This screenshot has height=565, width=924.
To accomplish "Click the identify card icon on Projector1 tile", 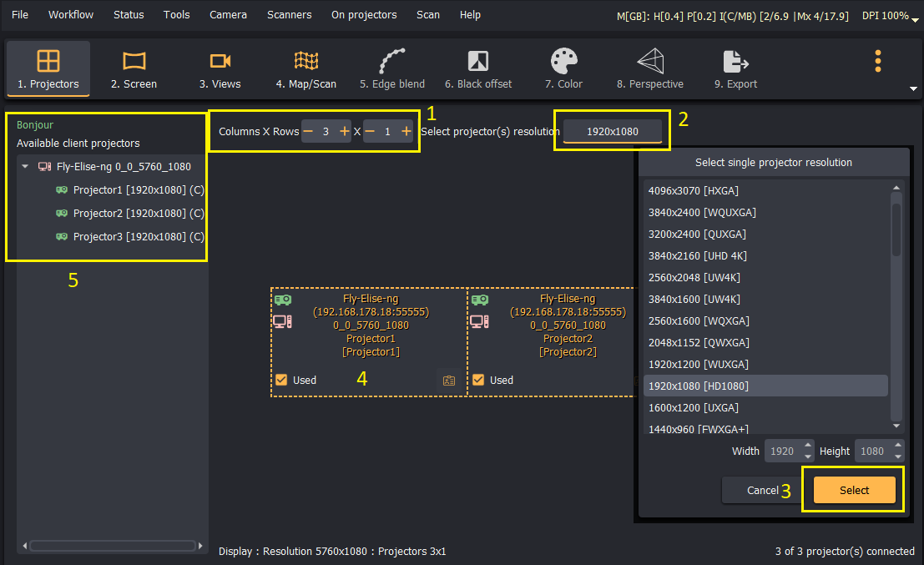I will [449, 380].
